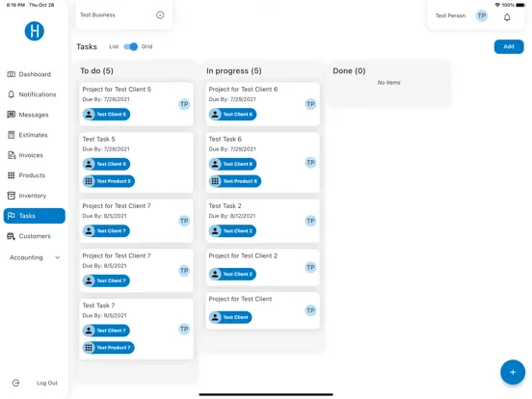Click TP avatar on Project for Test Client 2

coord(310,267)
